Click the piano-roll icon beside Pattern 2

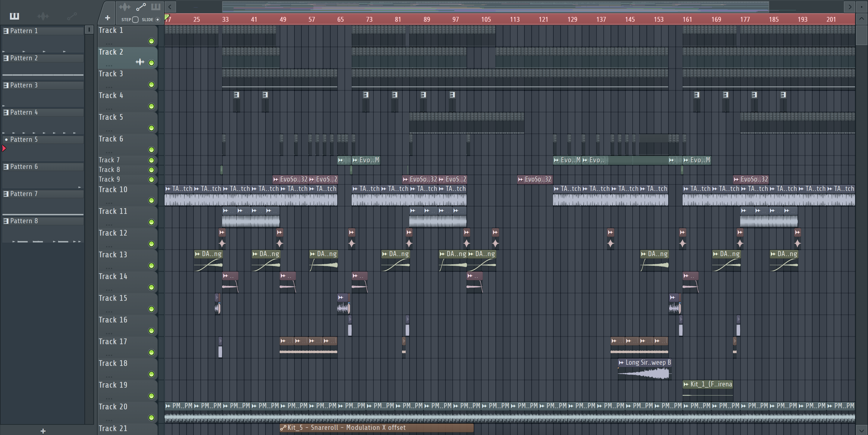6,58
